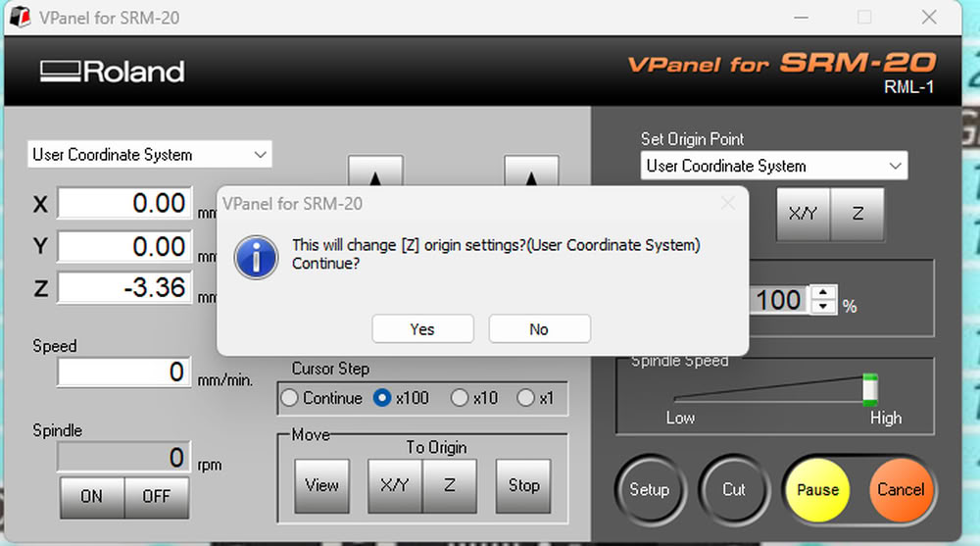Turn the spindle ON

click(92, 497)
